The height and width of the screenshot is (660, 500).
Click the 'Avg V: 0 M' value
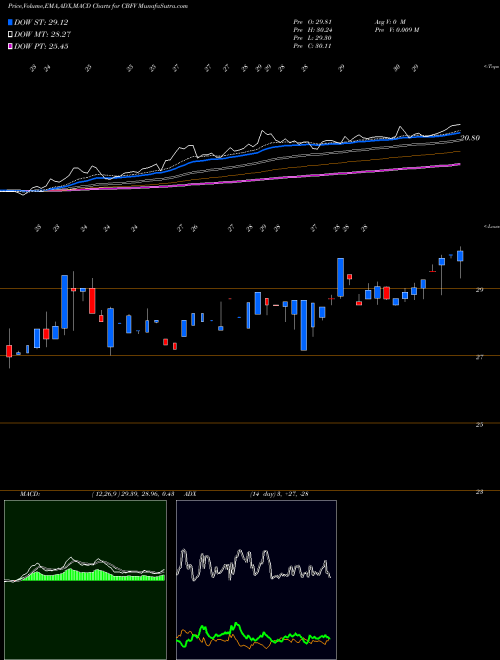pyautogui.click(x=389, y=22)
